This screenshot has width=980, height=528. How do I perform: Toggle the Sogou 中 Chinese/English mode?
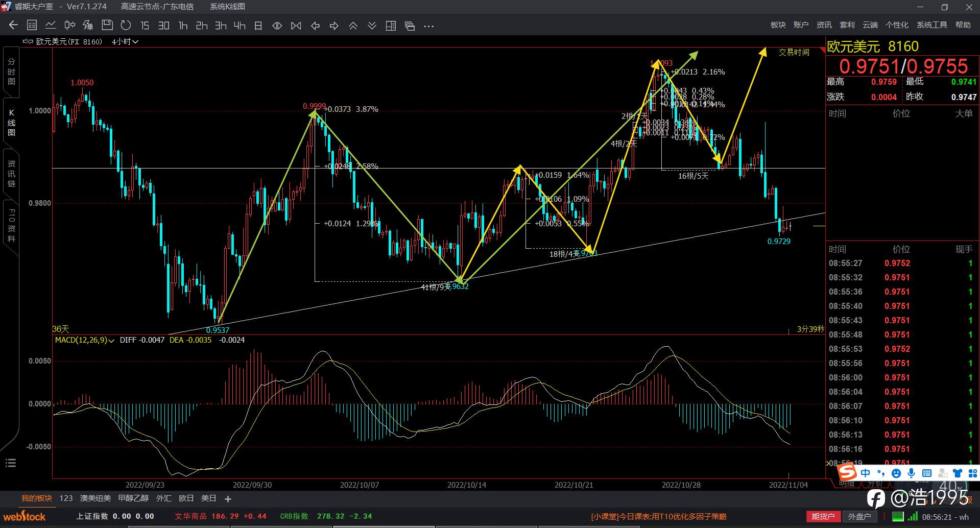pyautogui.click(x=866, y=473)
